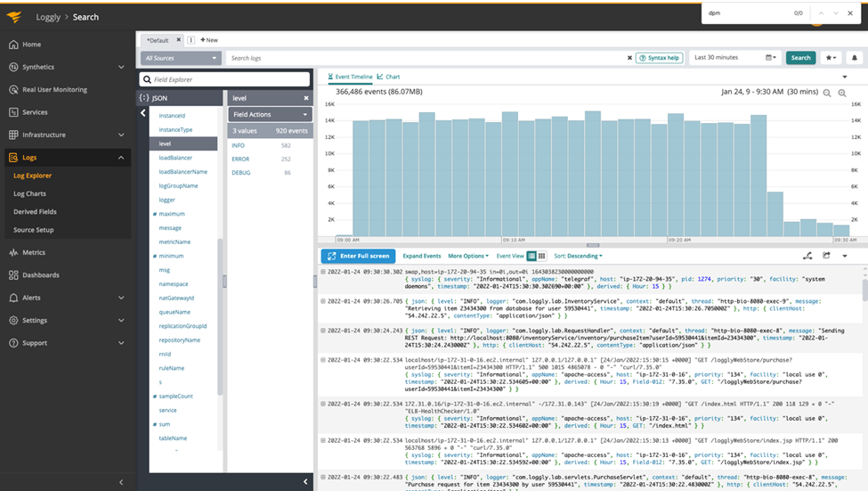
Task: Close the level field panel
Action: [306, 98]
